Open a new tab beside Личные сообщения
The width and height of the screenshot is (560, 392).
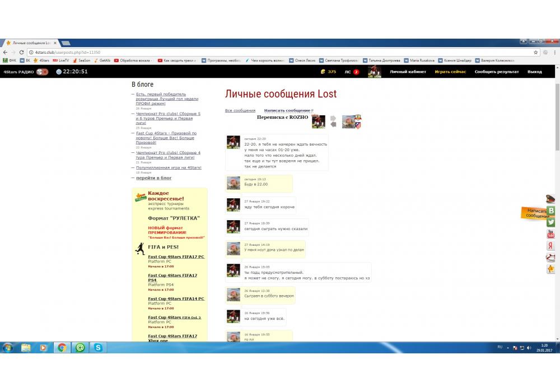(66, 43)
